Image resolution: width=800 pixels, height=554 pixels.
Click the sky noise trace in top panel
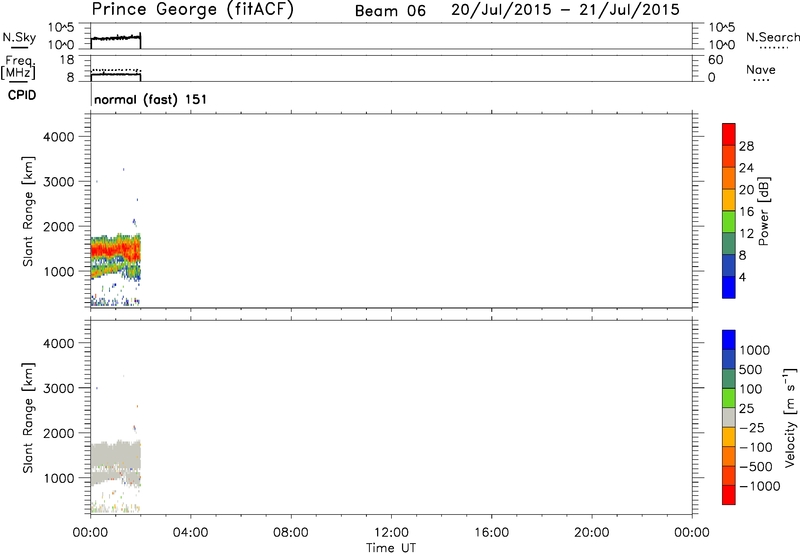pyautogui.click(x=115, y=37)
